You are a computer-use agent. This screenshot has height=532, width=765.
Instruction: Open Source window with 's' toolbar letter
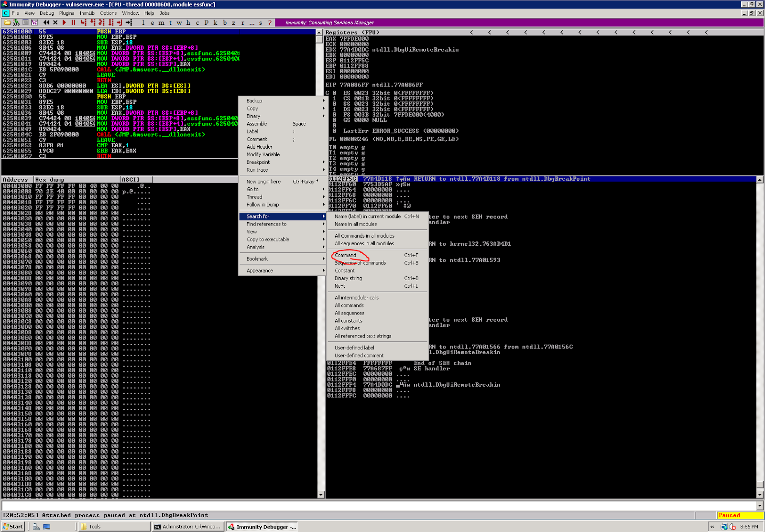261,22
